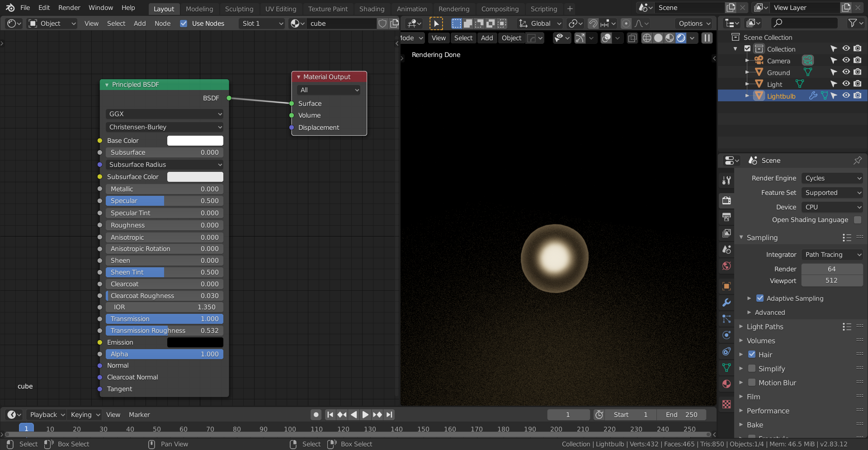The width and height of the screenshot is (868, 450).
Task: Click the jump to last frame button
Action: tap(389, 415)
